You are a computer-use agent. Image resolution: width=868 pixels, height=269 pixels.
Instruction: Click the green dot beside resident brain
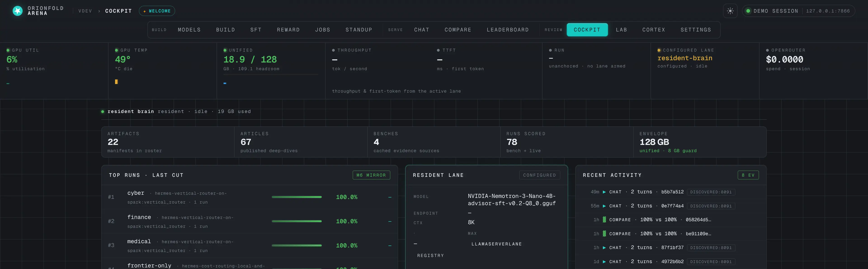click(102, 112)
